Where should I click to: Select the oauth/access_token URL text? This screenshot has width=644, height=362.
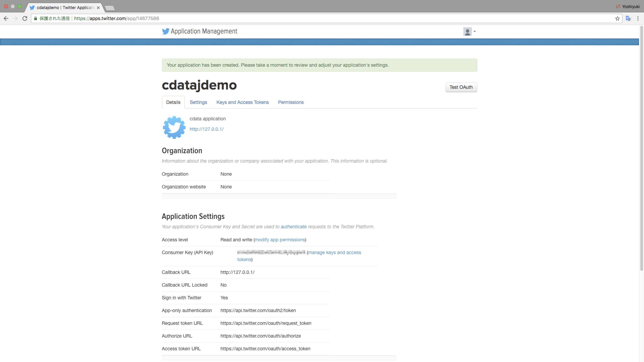click(x=265, y=349)
